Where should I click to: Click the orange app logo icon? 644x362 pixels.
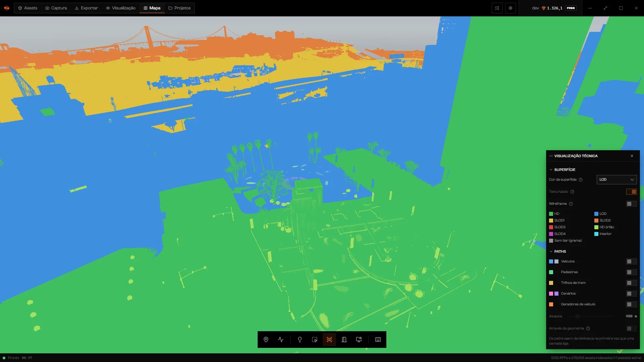(7, 8)
